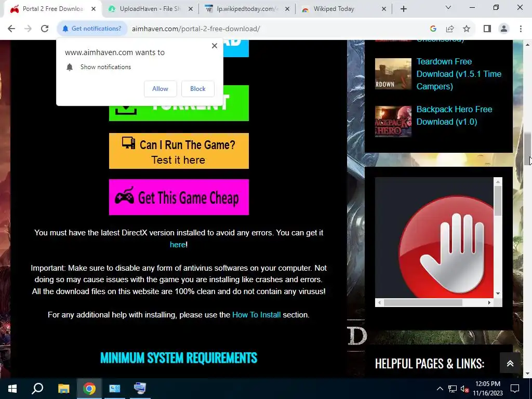Click the ad frame horizontal scrollbar thumb
Viewport: 532px width, 399px height.
[x=423, y=303]
